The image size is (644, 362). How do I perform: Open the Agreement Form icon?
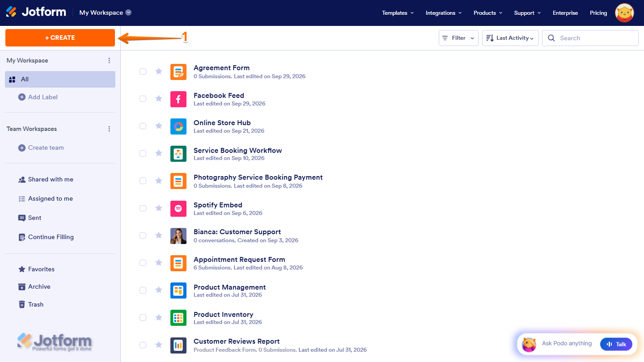coord(178,72)
